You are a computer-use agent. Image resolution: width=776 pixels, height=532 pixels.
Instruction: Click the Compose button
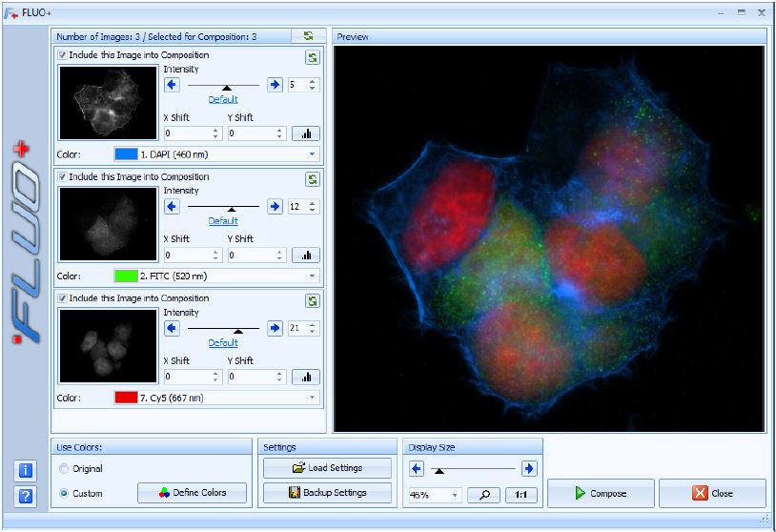point(601,493)
